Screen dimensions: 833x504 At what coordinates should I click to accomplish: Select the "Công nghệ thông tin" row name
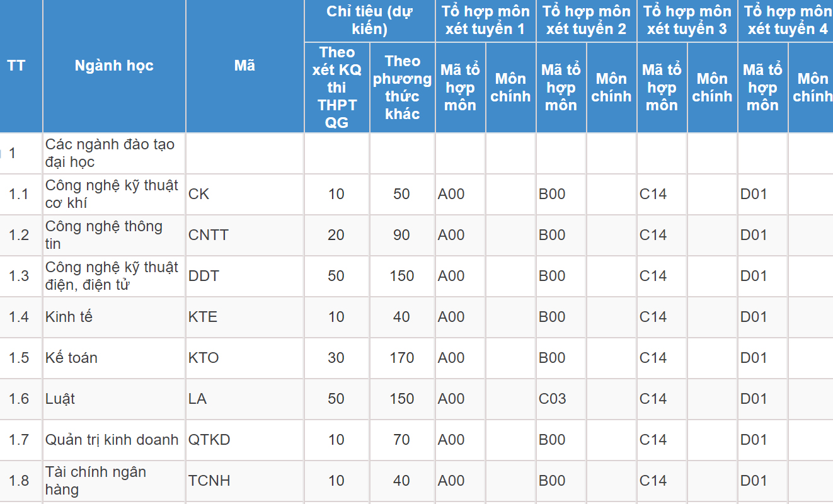[x=104, y=235]
